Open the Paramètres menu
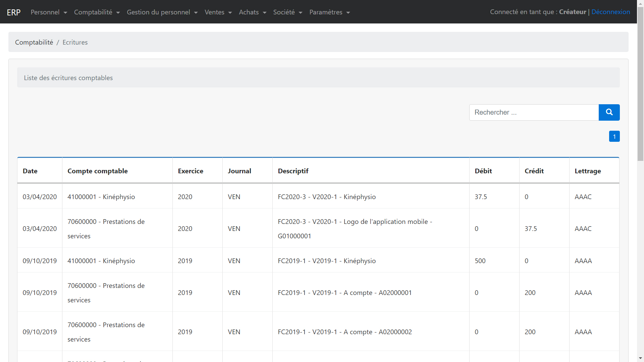This screenshot has height=362, width=644. [x=329, y=12]
